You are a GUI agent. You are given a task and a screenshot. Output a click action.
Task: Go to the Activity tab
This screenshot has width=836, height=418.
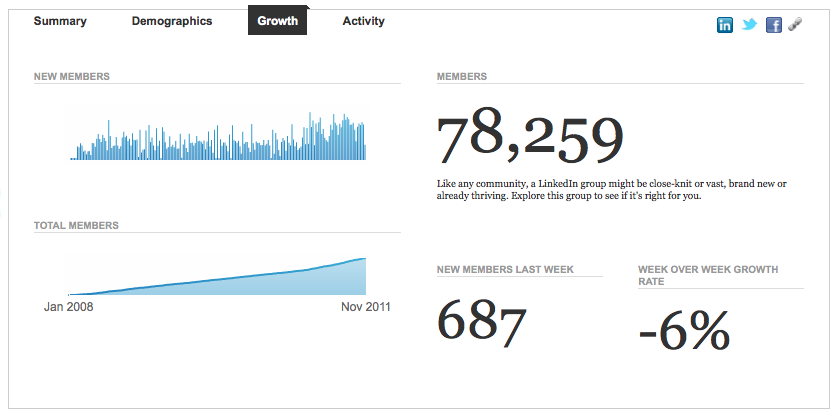click(x=363, y=21)
